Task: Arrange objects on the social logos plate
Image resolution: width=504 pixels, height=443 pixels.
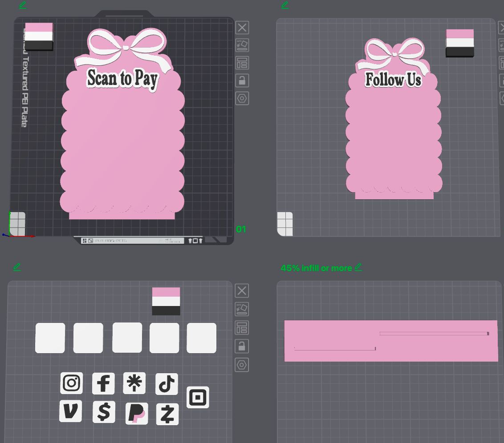Action: (x=242, y=328)
